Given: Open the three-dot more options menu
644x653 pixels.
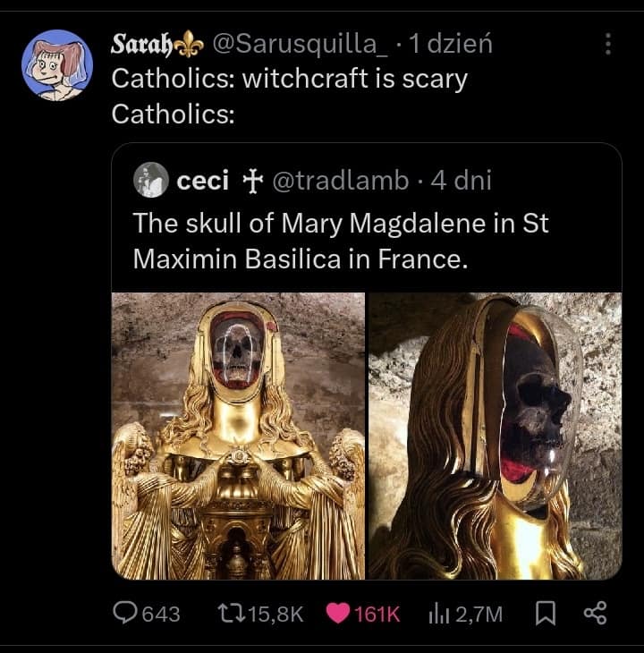Looking at the screenshot, I should tap(608, 44).
